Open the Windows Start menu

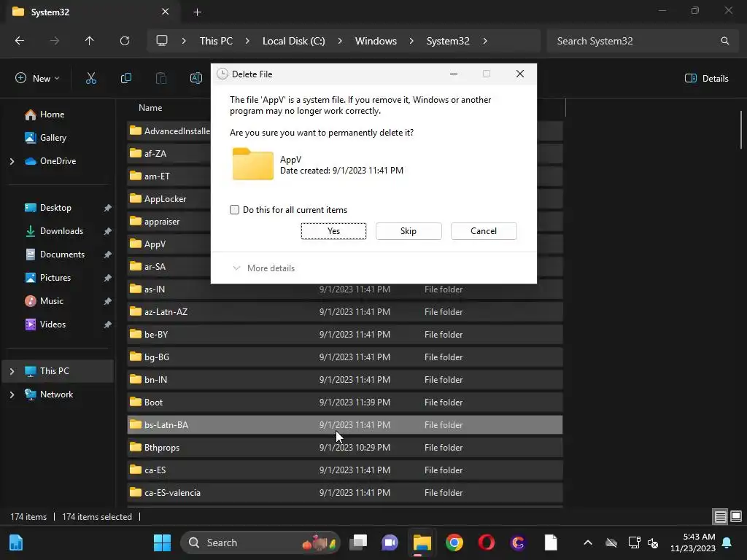coord(162,542)
